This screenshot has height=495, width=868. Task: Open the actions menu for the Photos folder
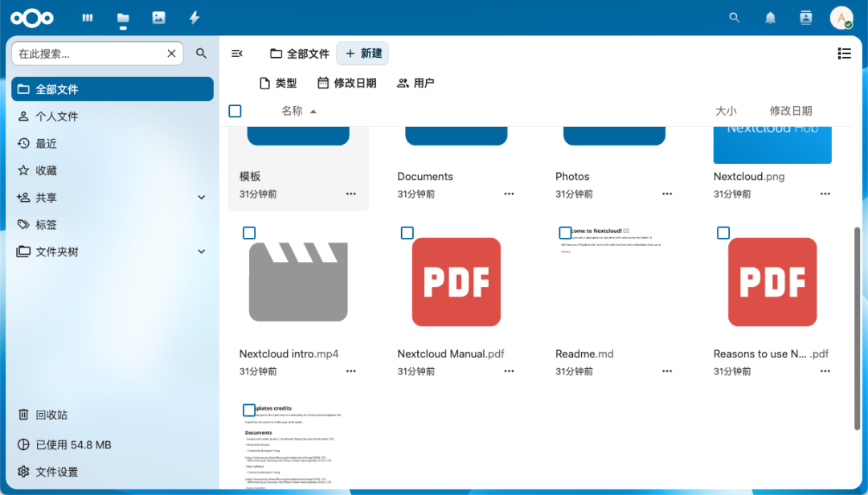tap(666, 193)
